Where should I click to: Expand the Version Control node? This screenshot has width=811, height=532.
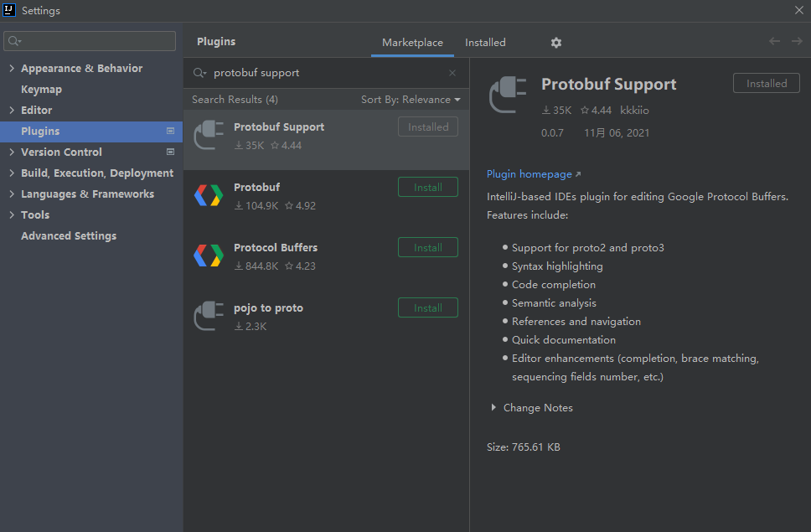(x=12, y=152)
